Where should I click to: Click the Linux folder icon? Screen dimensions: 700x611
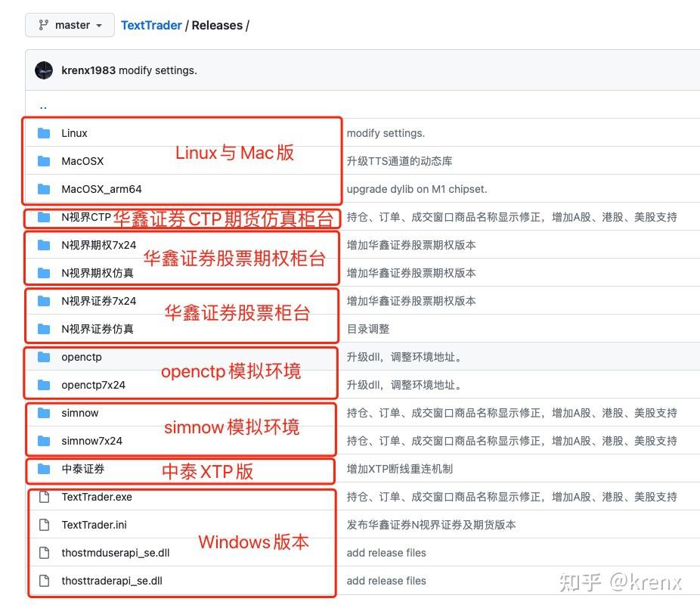pos(44,133)
